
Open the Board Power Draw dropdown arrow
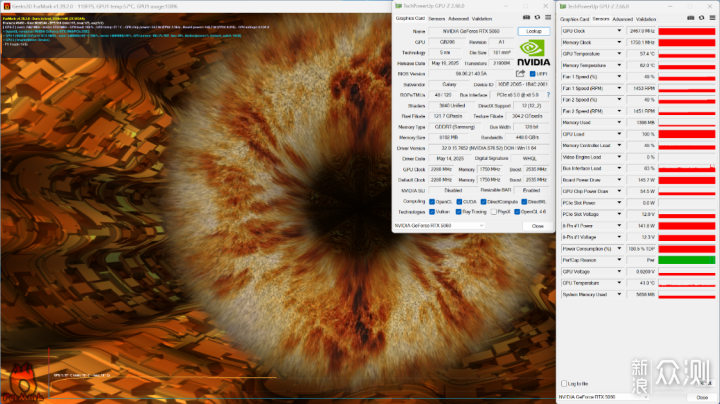[x=619, y=180]
